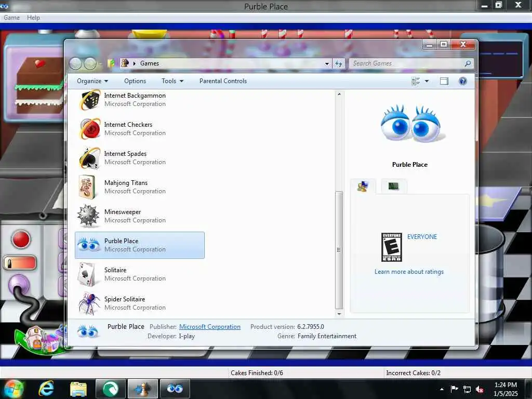This screenshot has width=532, height=399.
Task: Select the Internet Checkers game icon
Action: (89, 129)
